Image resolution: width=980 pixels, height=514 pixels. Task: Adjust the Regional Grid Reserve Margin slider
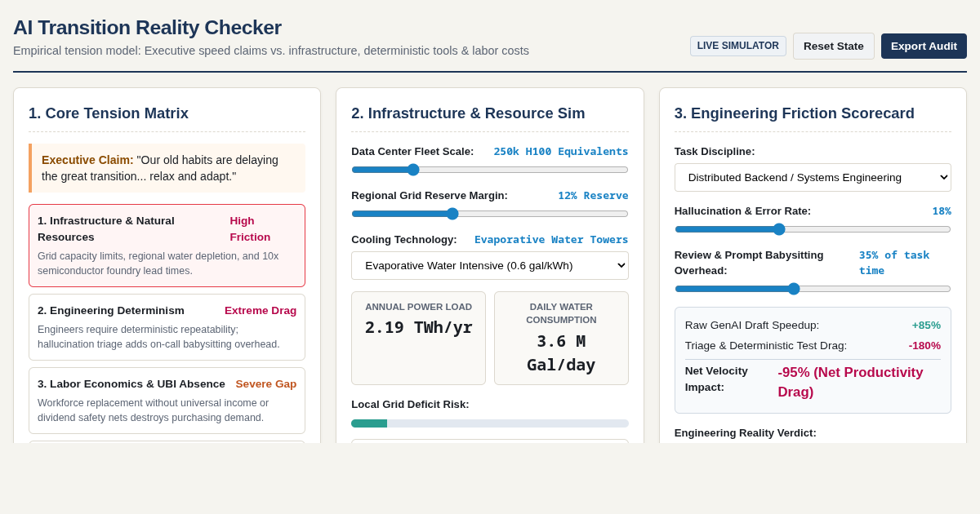point(490,214)
